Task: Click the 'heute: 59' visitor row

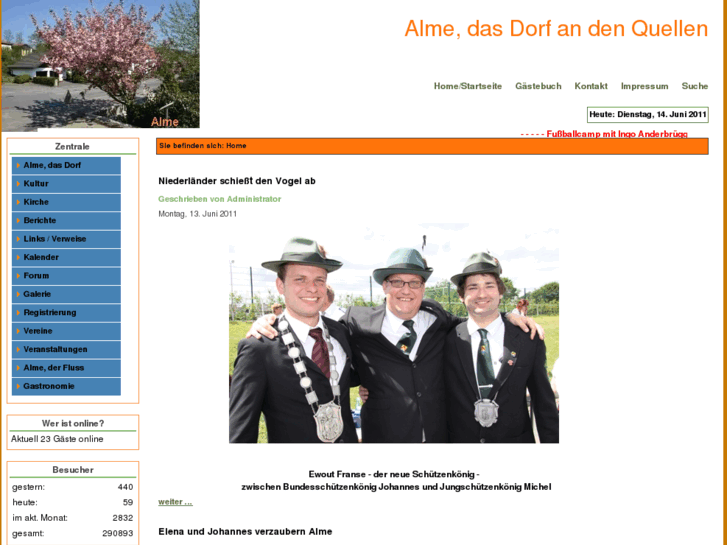Action: (x=73, y=502)
